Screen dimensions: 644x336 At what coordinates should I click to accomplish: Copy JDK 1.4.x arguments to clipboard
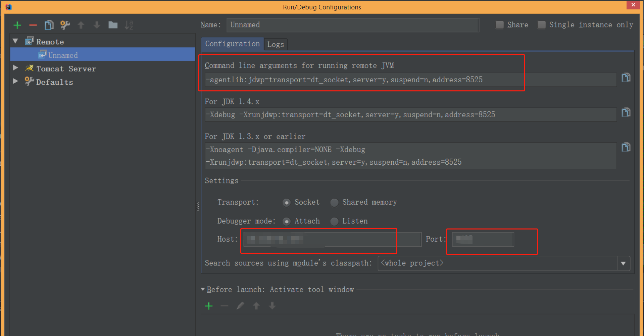[x=626, y=112]
